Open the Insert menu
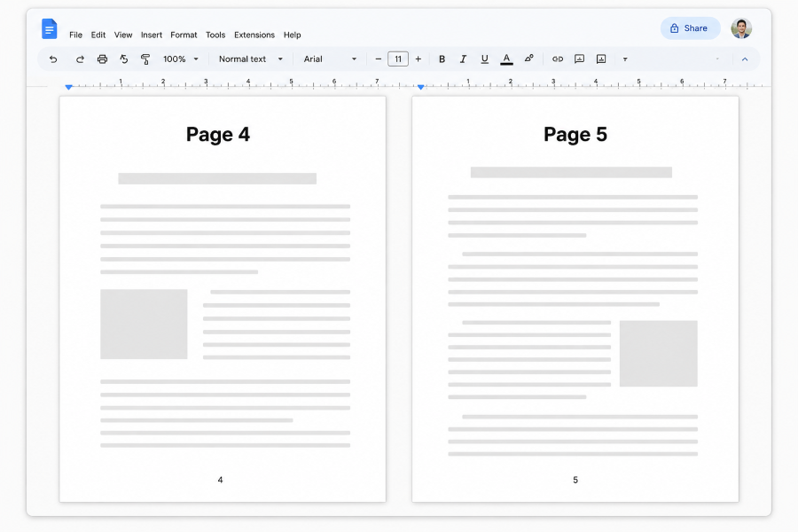 pyautogui.click(x=152, y=35)
